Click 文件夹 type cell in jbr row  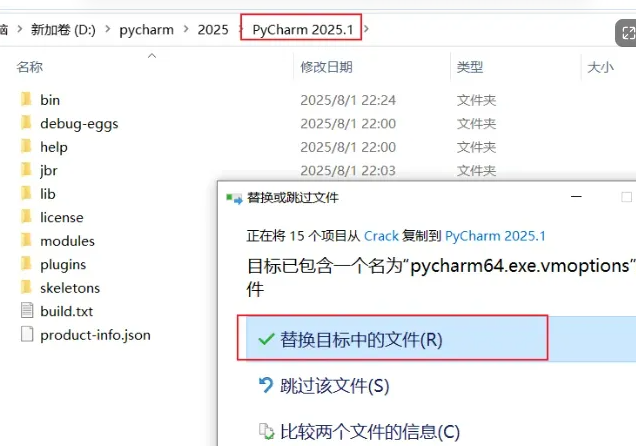(x=476, y=171)
